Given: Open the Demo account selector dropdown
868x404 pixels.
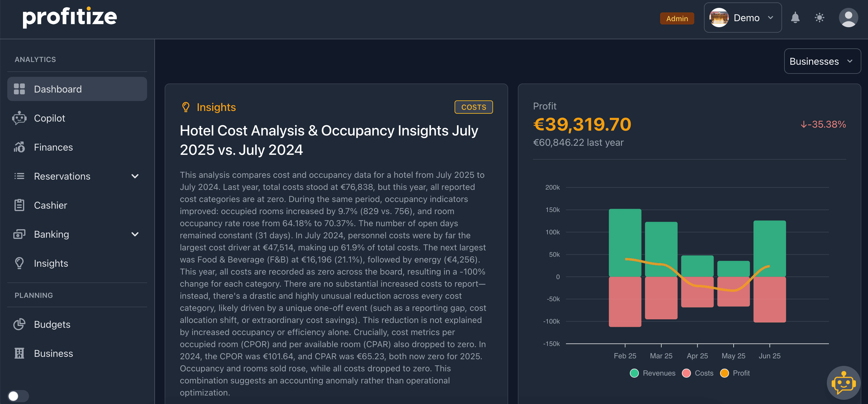Looking at the screenshot, I should pyautogui.click(x=742, y=18).
